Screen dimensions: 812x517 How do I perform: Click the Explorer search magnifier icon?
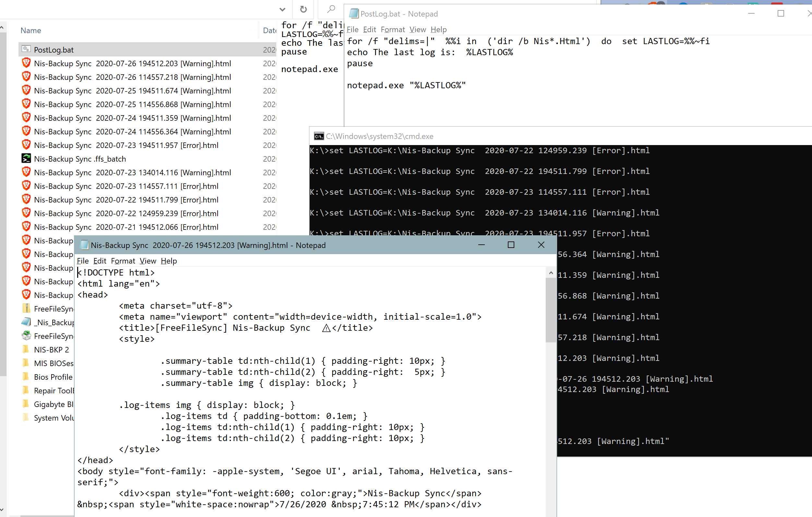click(331, 9)
